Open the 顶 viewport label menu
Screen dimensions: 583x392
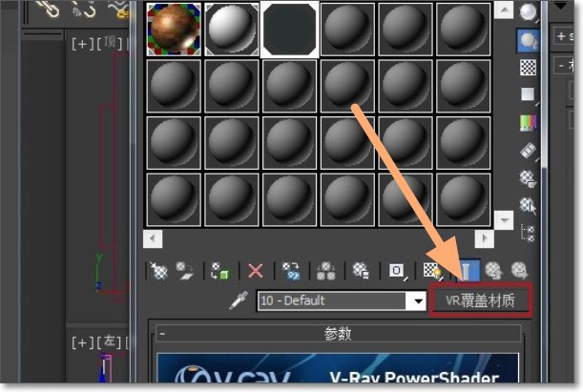pyautogui.click(x=110, y=44)
